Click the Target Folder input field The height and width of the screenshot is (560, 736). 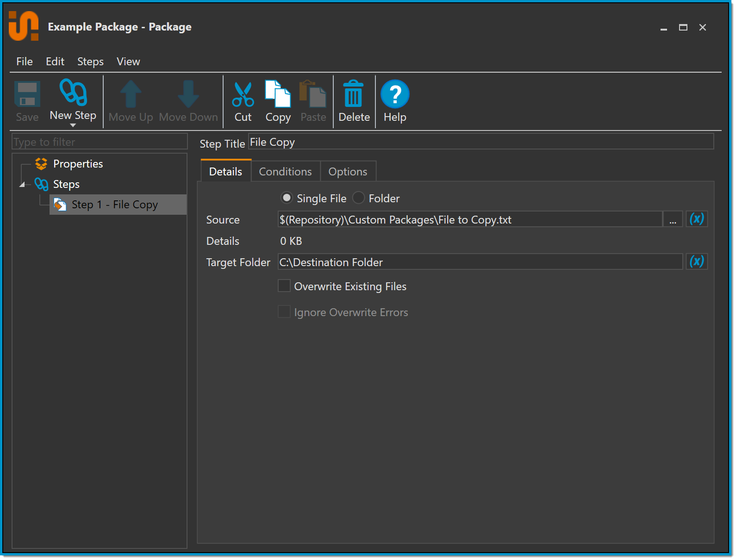coord(480,261)
